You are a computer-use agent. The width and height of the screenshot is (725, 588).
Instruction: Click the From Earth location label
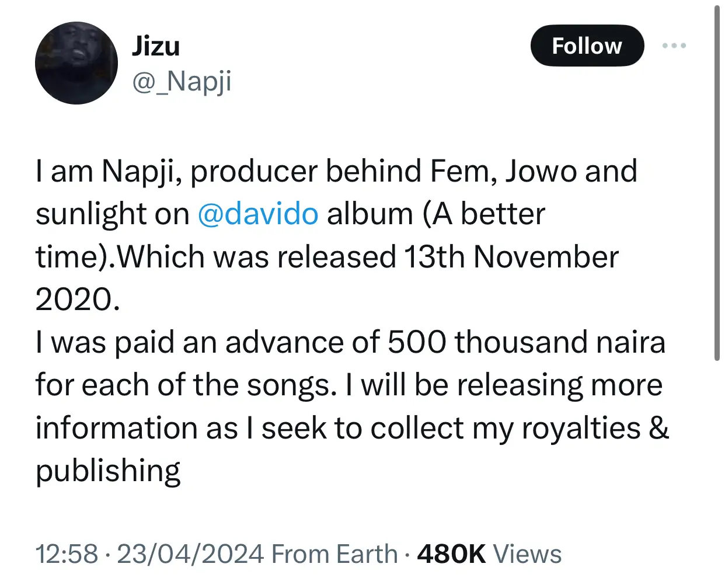[x=334, y=554]
